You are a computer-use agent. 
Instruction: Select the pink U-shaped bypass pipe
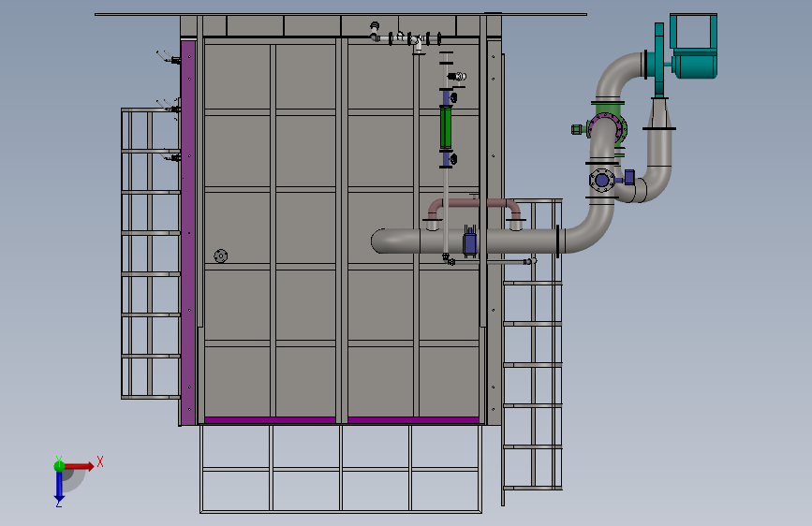474,209
